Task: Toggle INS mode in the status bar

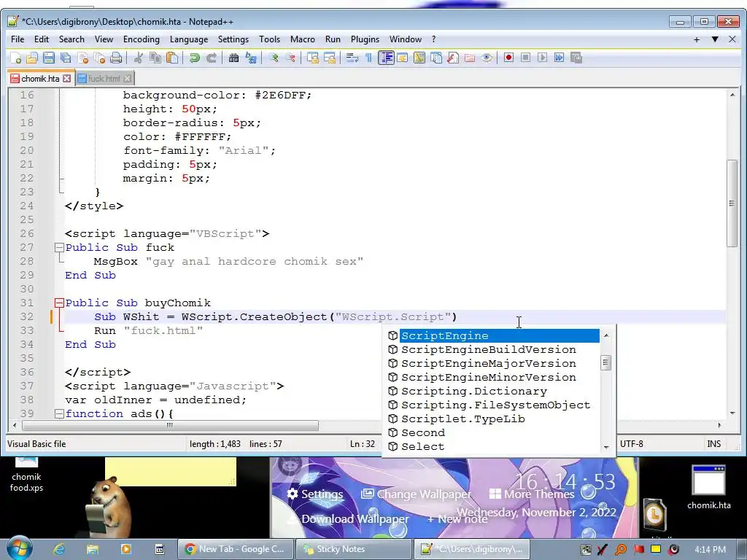Action: click(x=713, y=444)
